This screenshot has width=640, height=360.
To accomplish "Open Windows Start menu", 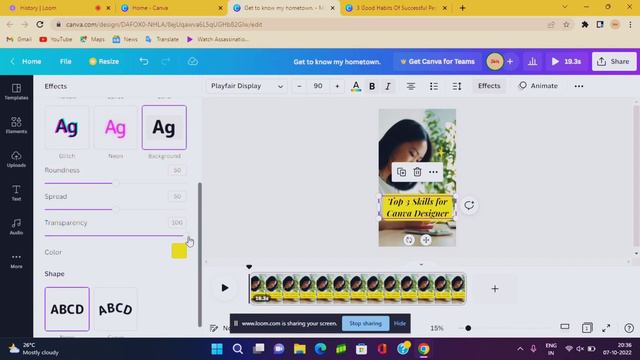I will (217, 349).
